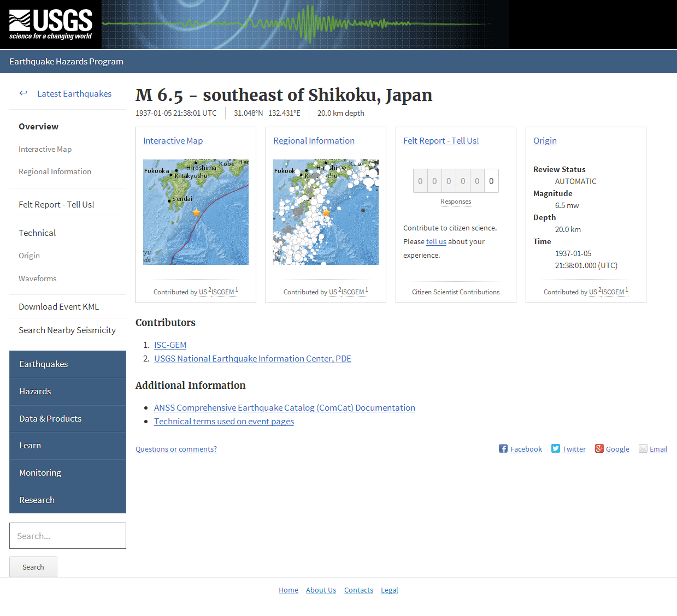Share the event via the Twitter icon
Image resolution: width=677 pixels, height=616 pixels.
(555, 448)
